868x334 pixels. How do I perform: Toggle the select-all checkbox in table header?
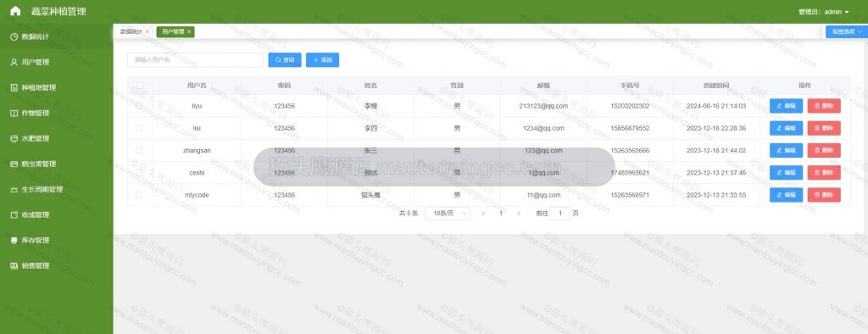coord(140,86)
